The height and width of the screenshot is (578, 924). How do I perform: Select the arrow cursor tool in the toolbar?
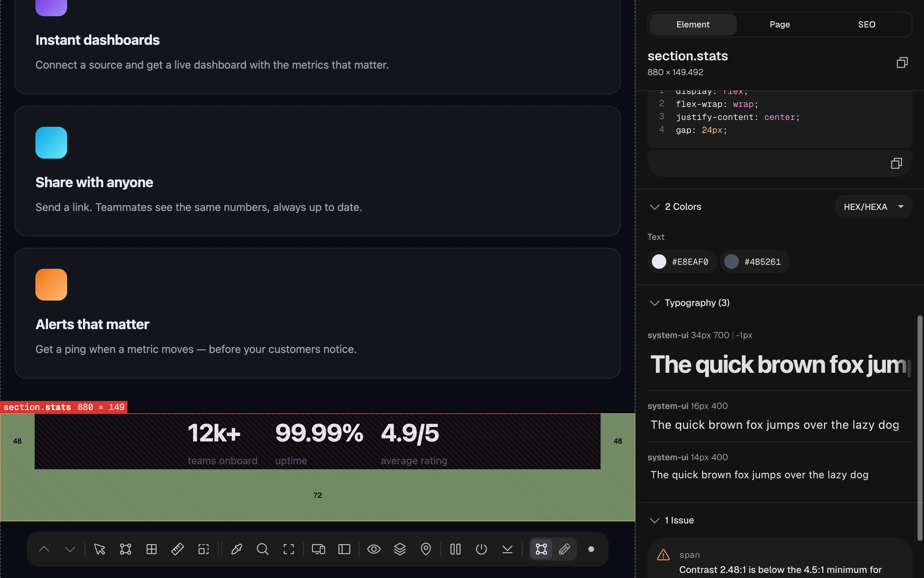coord(100,549)
